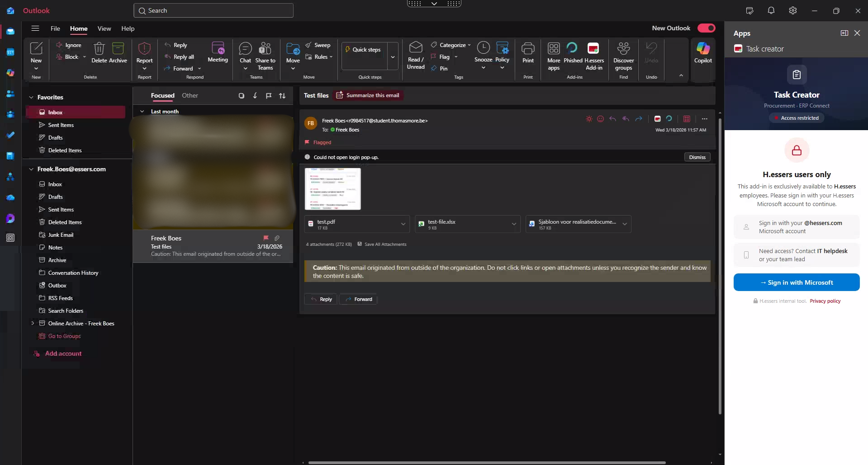Open the Sjabloon document attachment dropdown
This screenshot has width=868, height=465.
[x=625, y=224]
